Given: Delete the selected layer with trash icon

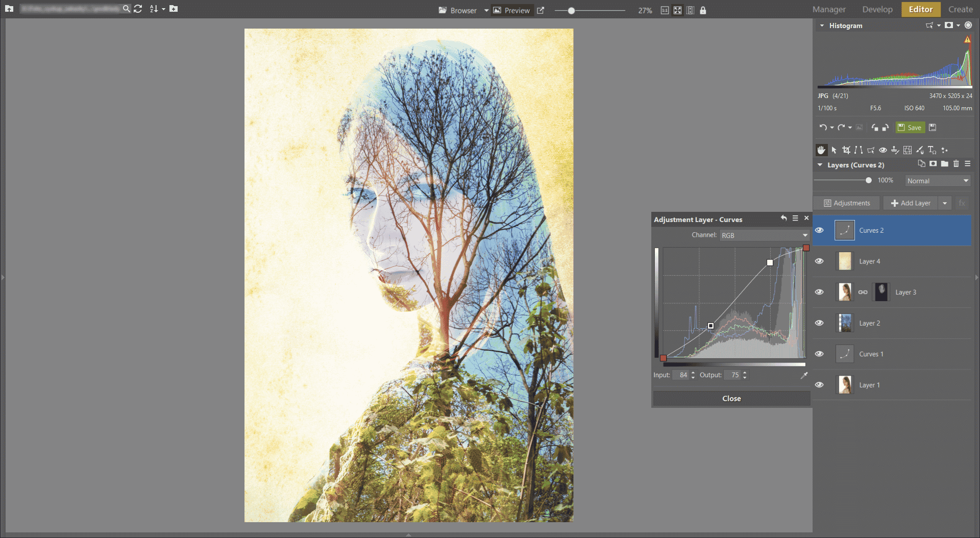Looking at the screenshot, I should [x=956, y=164].
